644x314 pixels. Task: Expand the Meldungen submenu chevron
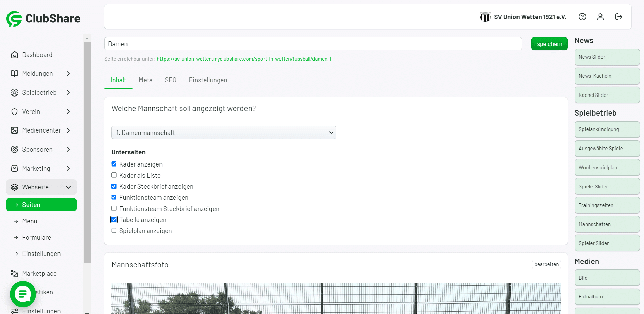[x=68, y=74]
